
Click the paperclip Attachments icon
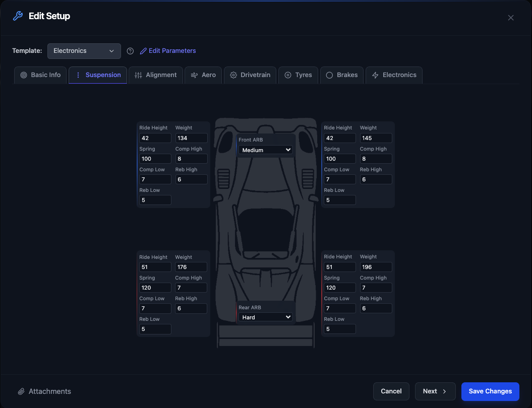pos(21,391)
